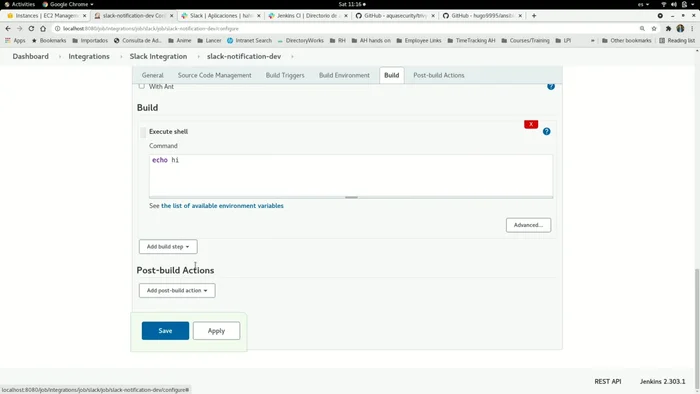This screenshot has height=394, width=700.
Task: Open the Other bookmarks folder
Action: [x=626, y=41]
